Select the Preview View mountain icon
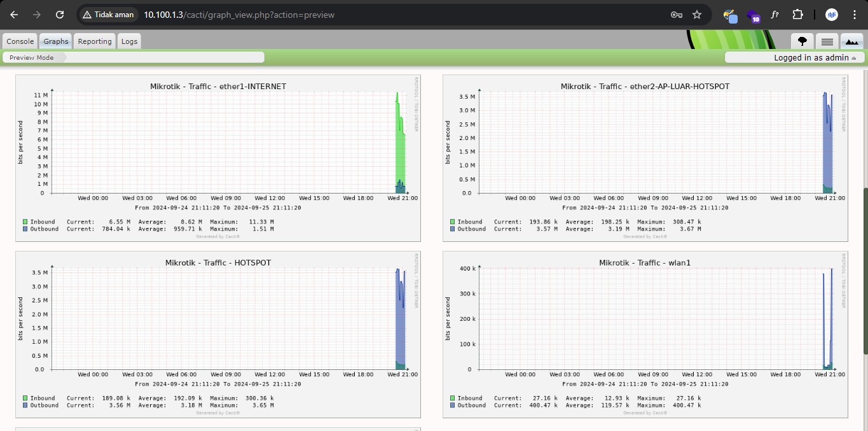This screenshot has width=868, height=431. pyautogui.click(x=851, y=41)
